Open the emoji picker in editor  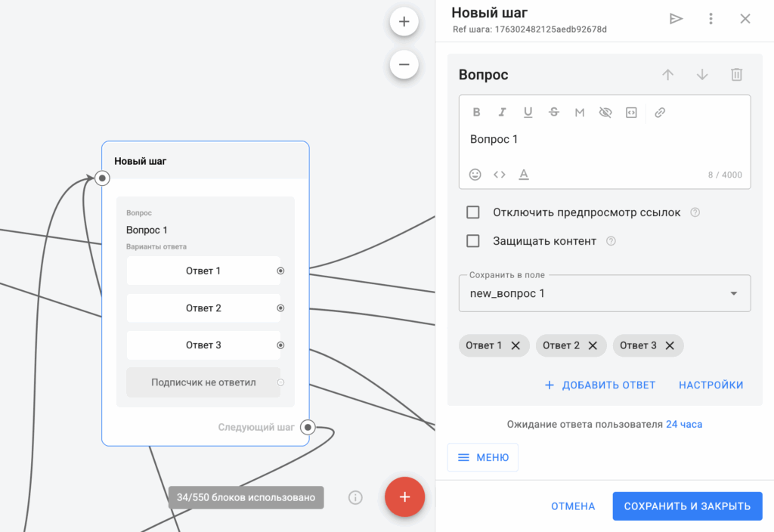click(475, 175)
